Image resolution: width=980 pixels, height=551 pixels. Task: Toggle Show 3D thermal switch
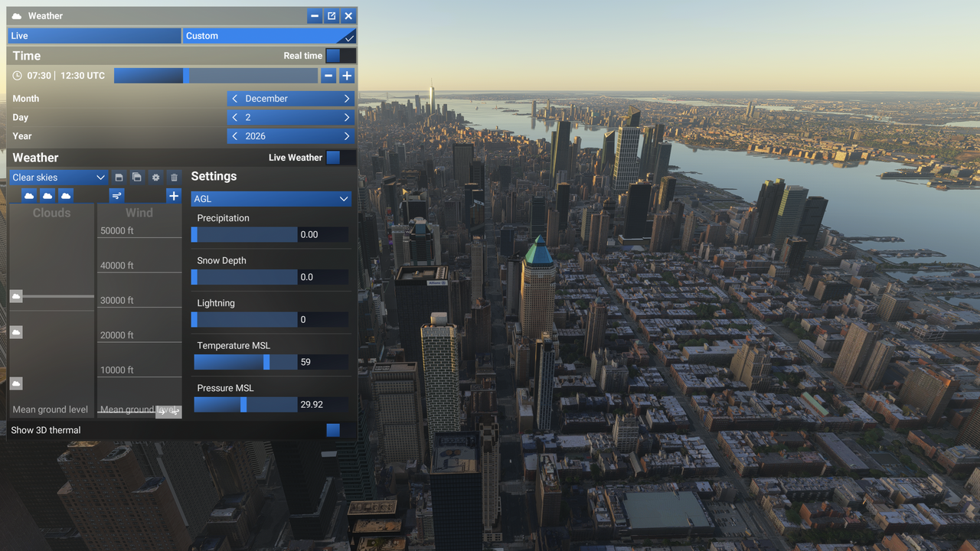(x=340, y=430)
